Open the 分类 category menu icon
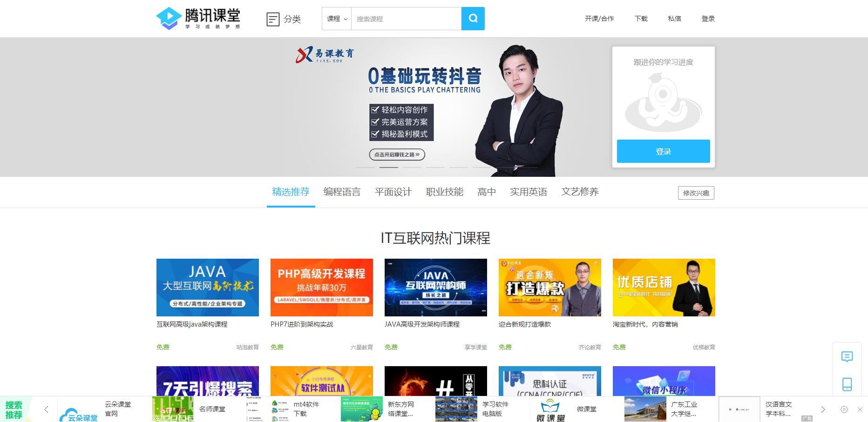868x422 pixels. point(273,19)
